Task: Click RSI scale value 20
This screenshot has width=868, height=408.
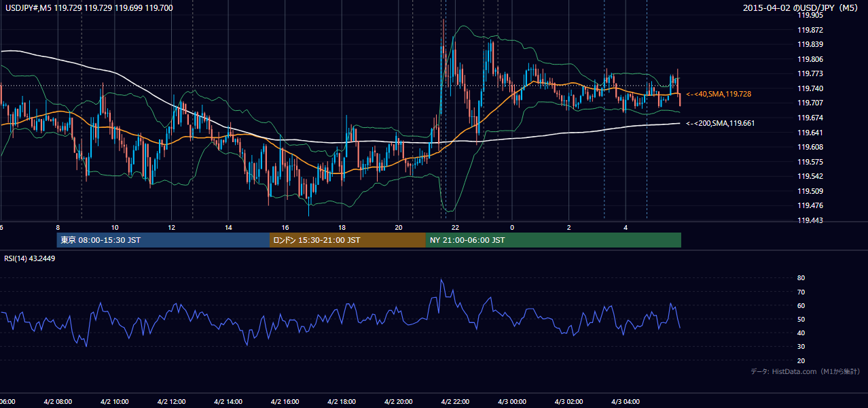Action: (801, 360)
